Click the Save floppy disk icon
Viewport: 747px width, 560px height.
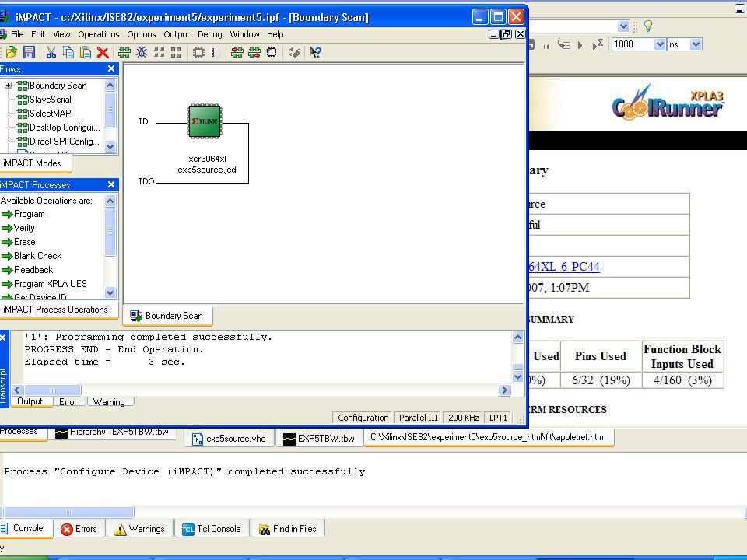pos(29,52)
